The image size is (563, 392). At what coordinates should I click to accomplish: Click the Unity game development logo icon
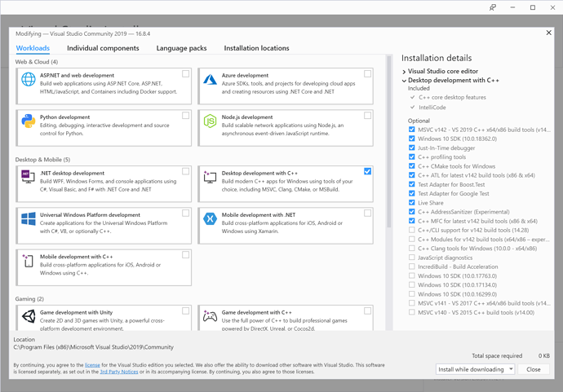[29, 316]
